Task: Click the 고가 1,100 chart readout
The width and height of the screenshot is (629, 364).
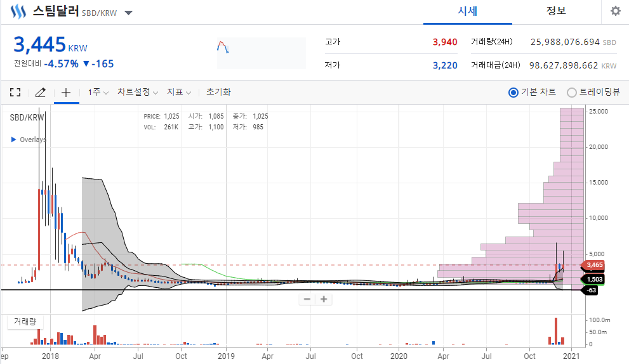Action: click(x=206, y=127)
